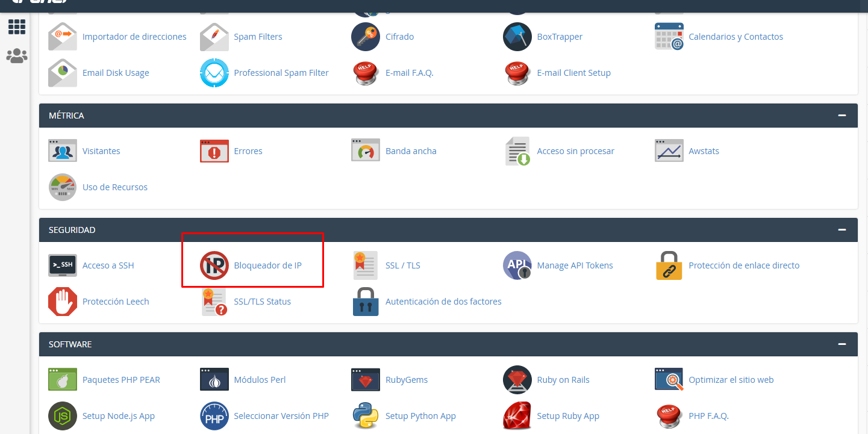The image size is (868, 434).
Task: Open the sidebar user management icon
Action: click(x=16, y=56)
